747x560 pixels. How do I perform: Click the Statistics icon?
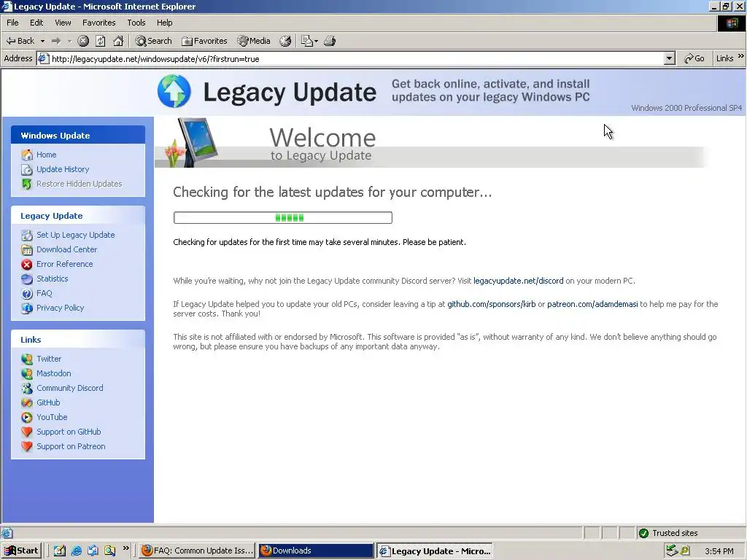coord(27,279)
